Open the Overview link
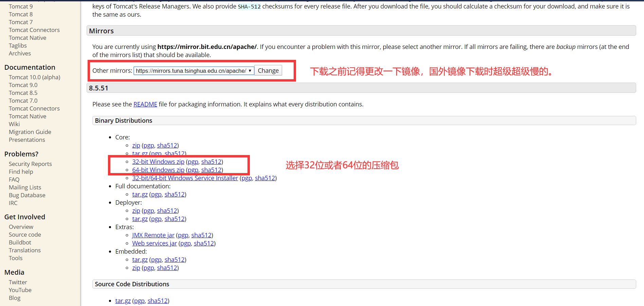The height and width of the screenshot is (306, 644). click(x=21, y=227)
